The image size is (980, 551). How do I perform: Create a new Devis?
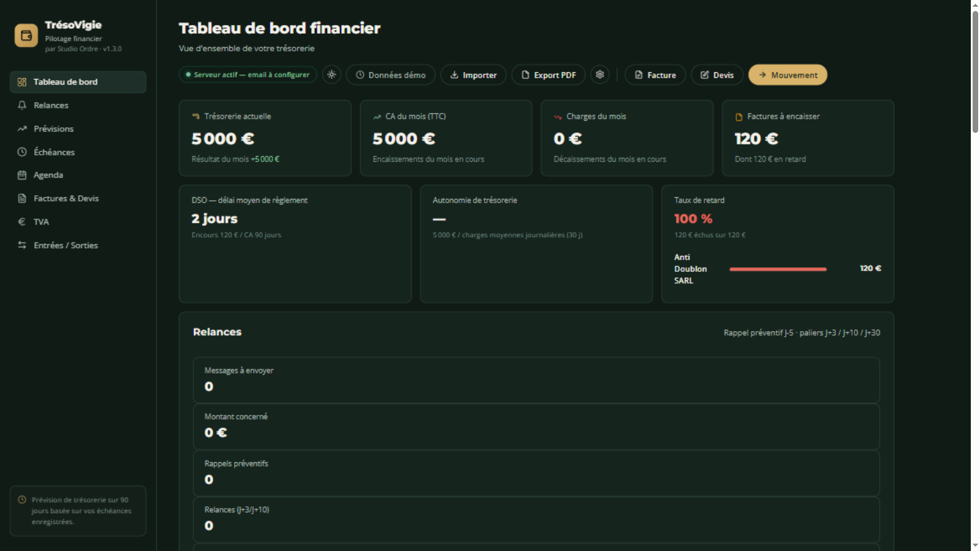tap(717, 75)
